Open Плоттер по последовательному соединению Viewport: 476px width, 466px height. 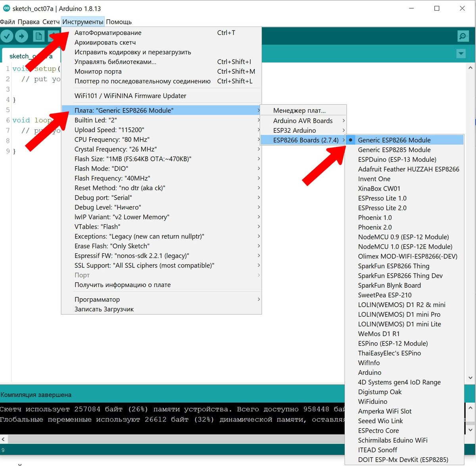point(161,81)
